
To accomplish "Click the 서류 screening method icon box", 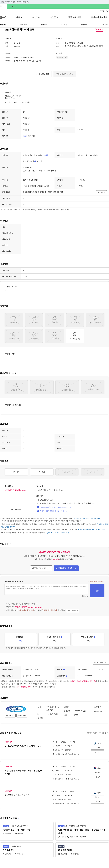I will click(x=16, y=472).
